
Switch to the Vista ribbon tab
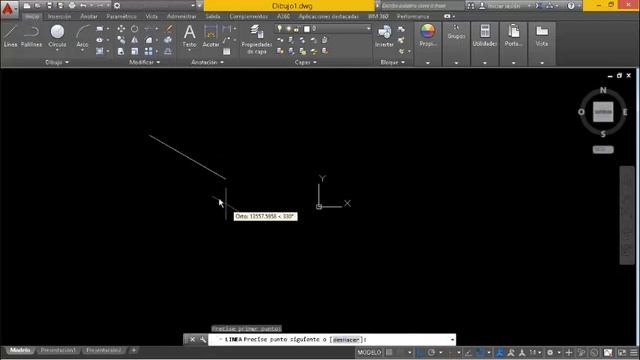tap(151, 16)
